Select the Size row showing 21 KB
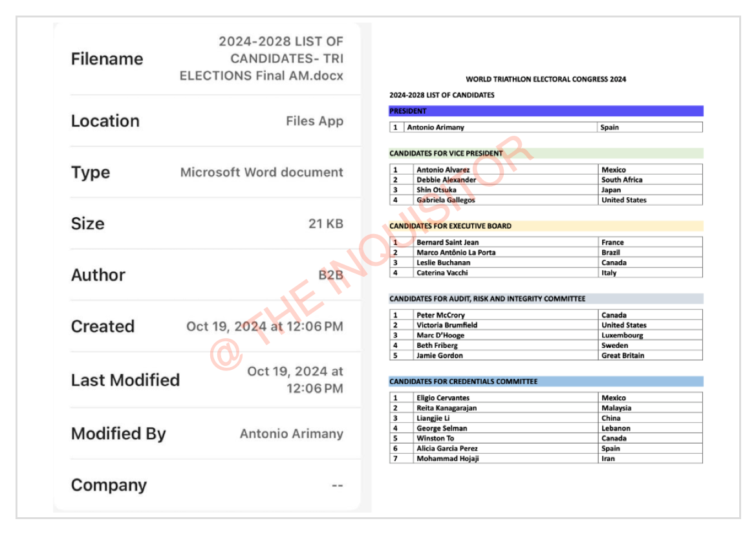The image size is (756, 534). point(208,224)
